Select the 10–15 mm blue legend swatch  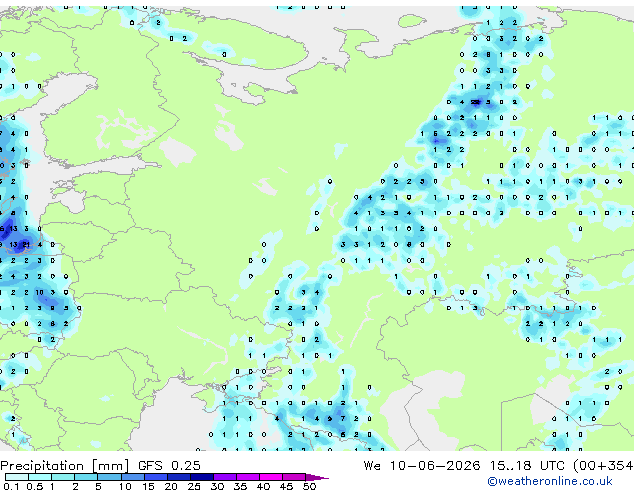coord(132,477)
